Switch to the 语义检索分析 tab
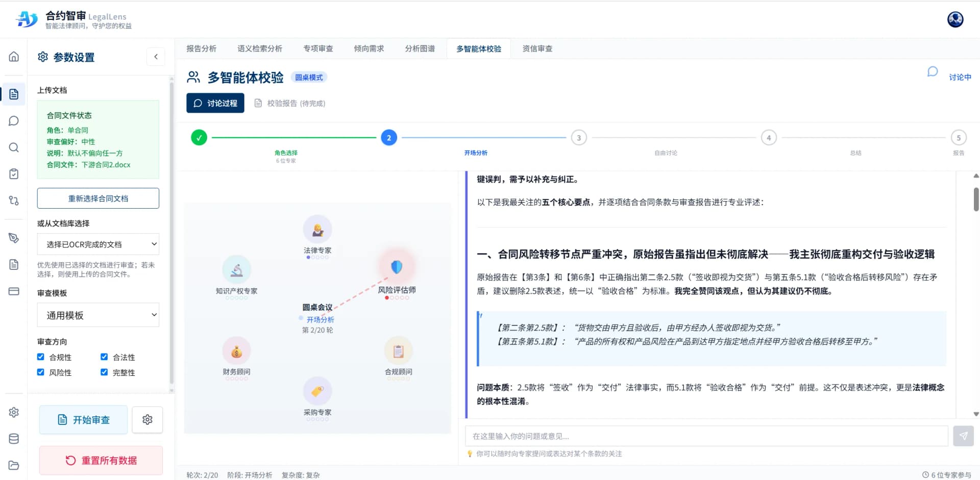 coord(260,49)
